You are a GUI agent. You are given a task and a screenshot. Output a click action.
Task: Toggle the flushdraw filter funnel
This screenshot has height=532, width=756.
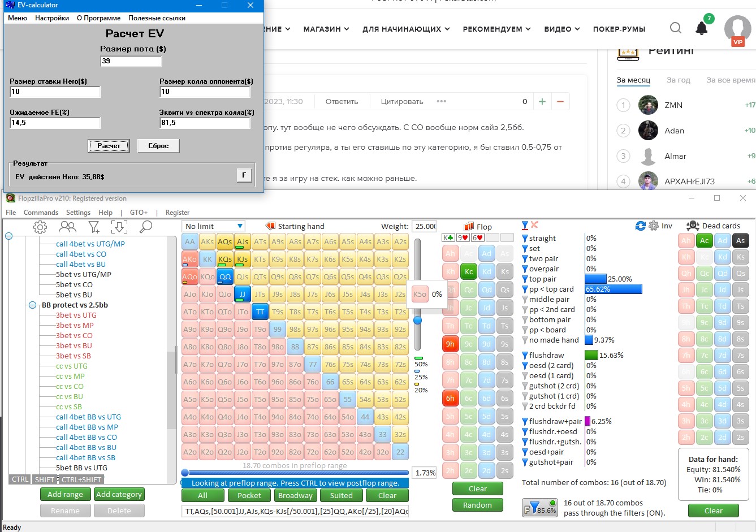coord(525,356)
